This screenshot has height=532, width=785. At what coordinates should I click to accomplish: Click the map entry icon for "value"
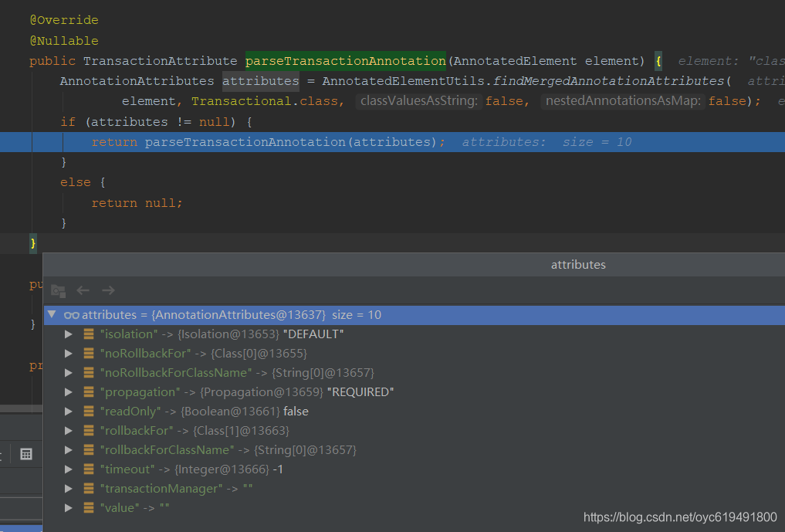89,508
